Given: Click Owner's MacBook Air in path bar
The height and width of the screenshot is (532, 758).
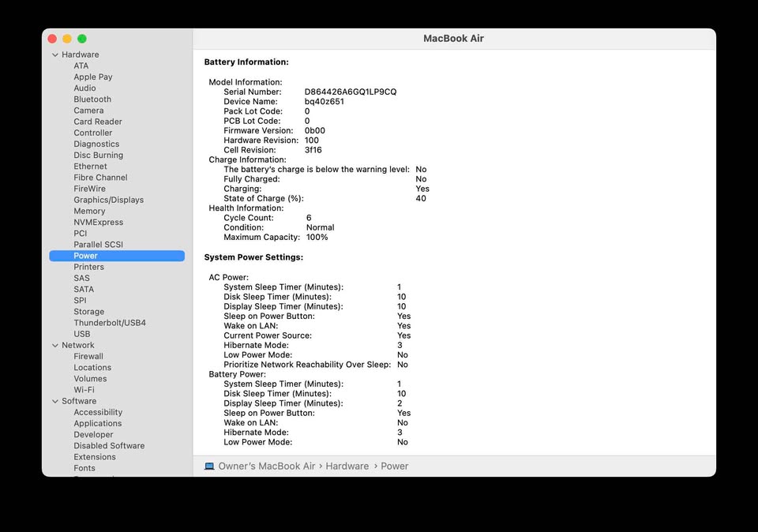Looking at the screenshot, I should (266, 466).
